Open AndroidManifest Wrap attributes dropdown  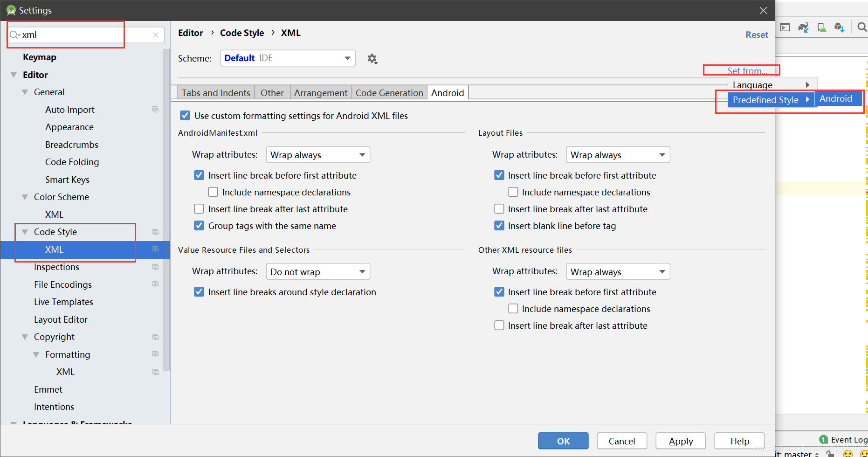coord(318,155)
